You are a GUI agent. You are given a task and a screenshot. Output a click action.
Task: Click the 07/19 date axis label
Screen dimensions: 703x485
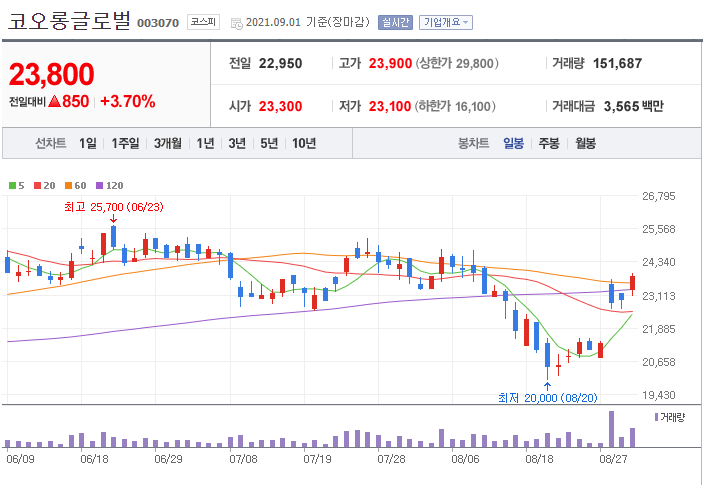point(317,459)
